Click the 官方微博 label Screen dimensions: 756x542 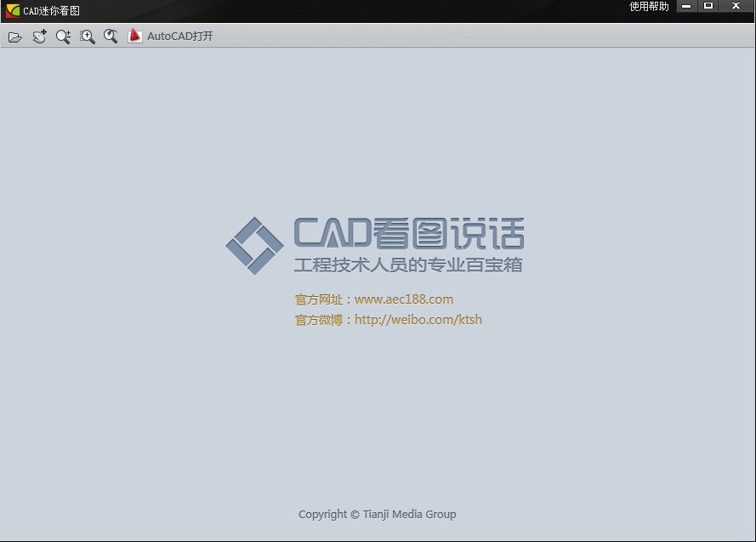click(x=319, y=320)
